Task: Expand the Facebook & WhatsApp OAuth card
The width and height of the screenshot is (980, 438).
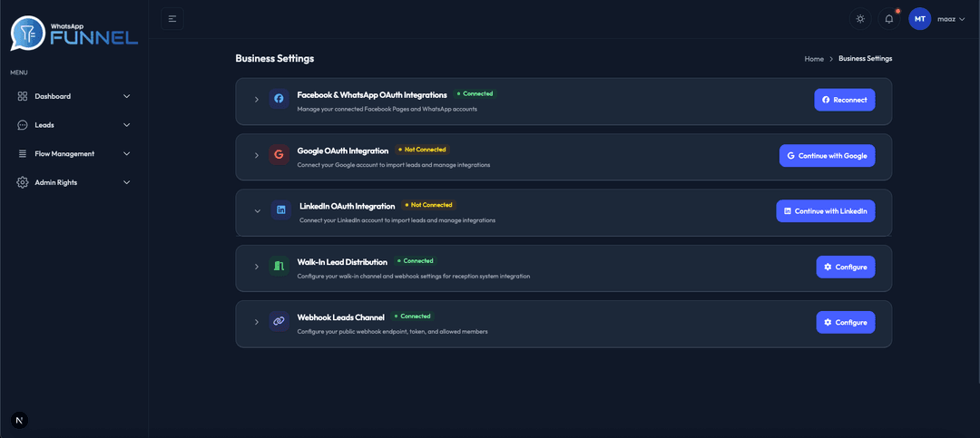Action: (256, 100)
